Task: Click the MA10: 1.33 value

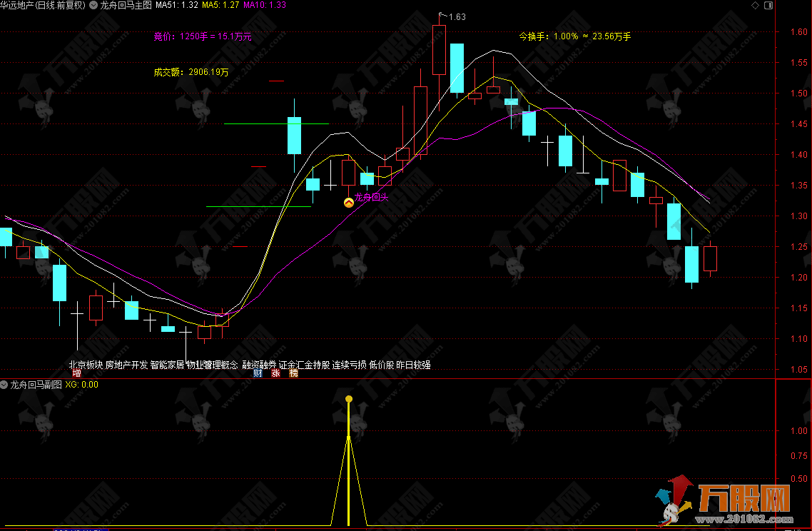Action: tap(265, 5)
